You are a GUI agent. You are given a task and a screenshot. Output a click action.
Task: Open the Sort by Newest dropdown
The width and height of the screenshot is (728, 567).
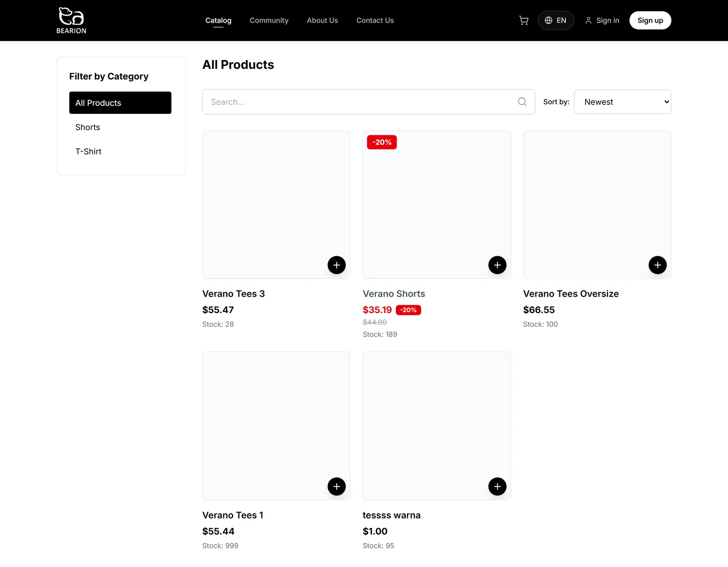click(622, 102)
